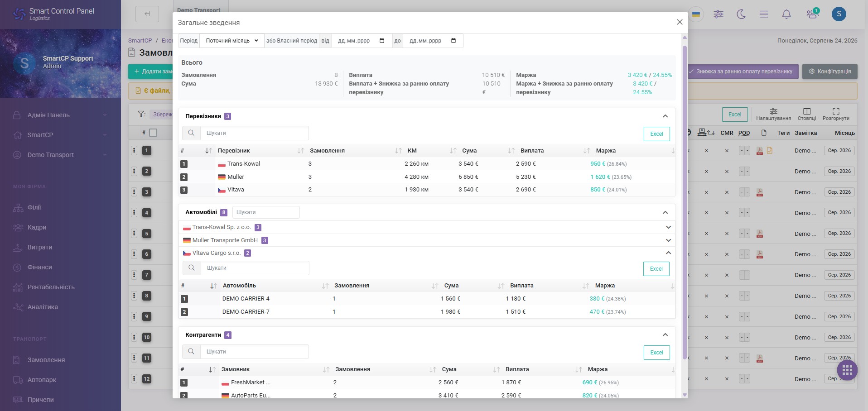Open the purple apps grid button

coord(847,370)
